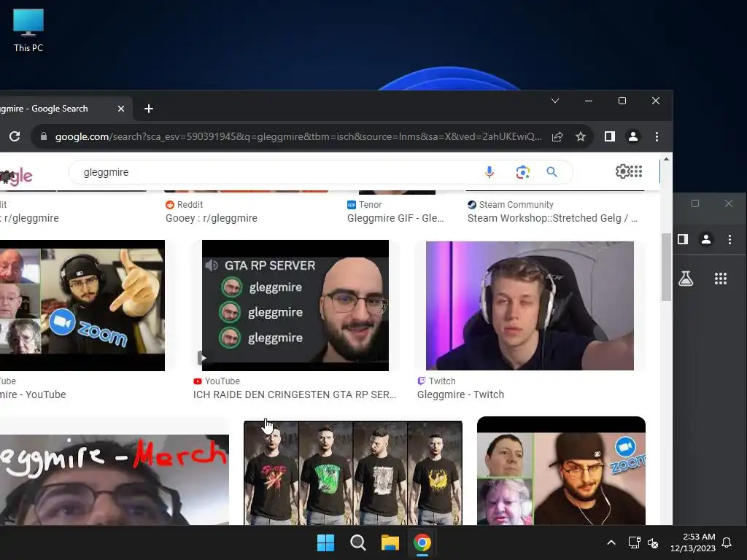Viewport: 747px width, 560px height.
Task: Click Chrome icon in taskbar
Action: click(x=422, y=542)
